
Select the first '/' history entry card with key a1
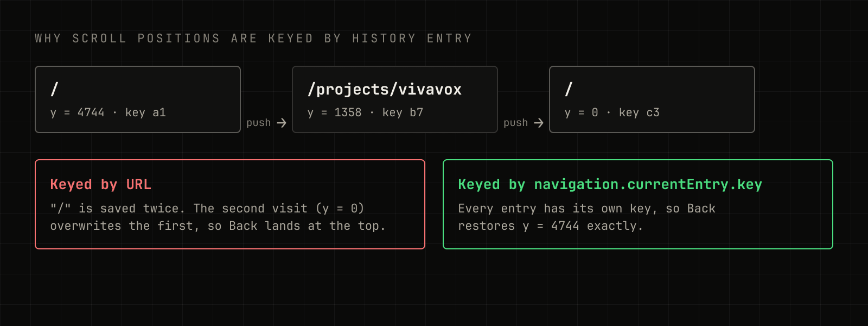138,99
